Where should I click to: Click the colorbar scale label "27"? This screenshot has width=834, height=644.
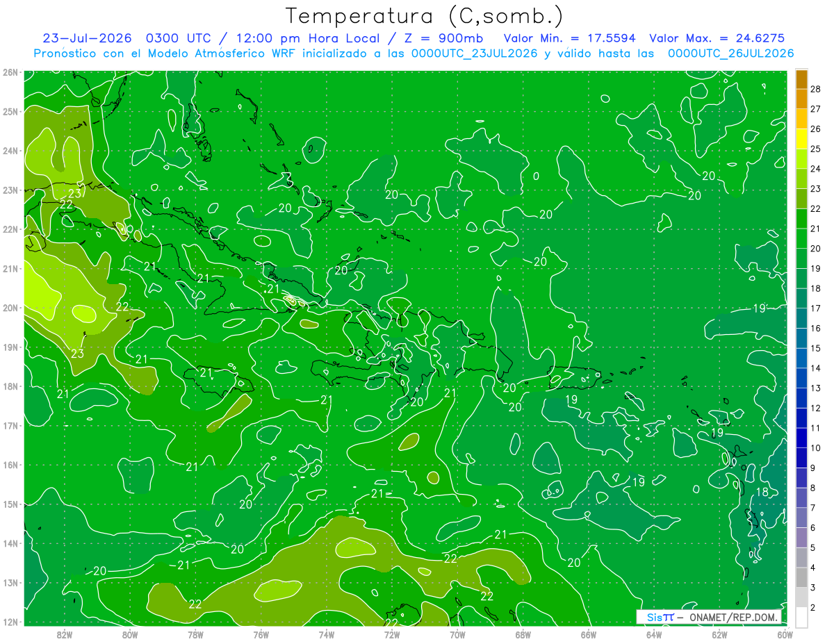coord(816,109)
